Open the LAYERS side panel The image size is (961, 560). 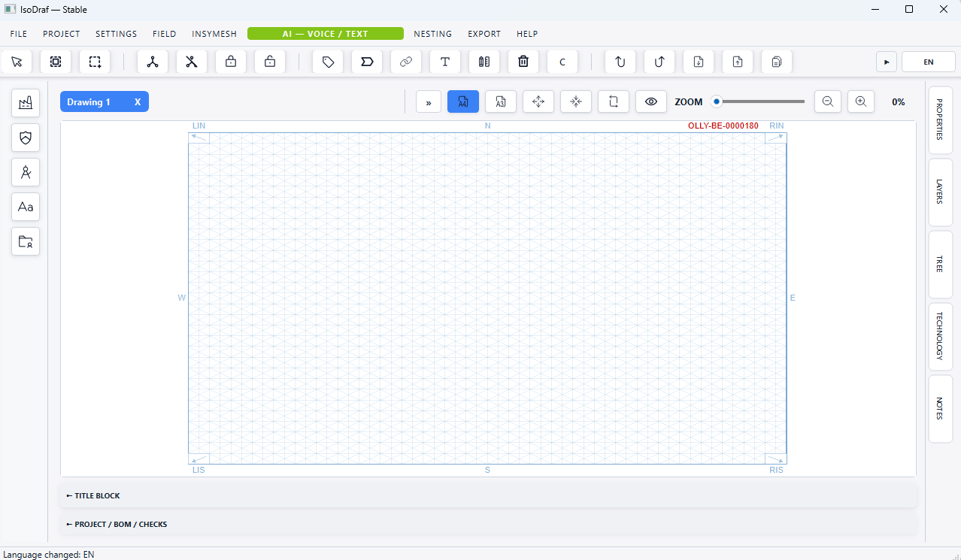click(941, 192)
